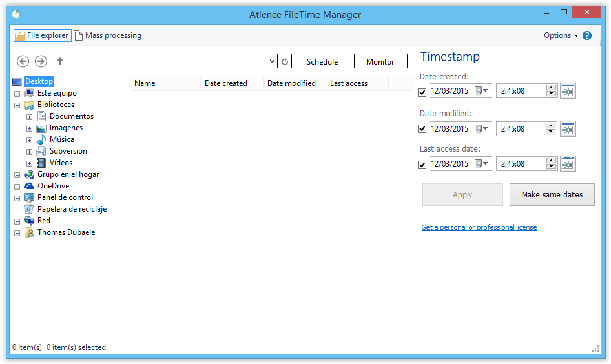Switch to the Mass processing tab
Image resolution: width=611 pixels, height=364 pixels.
108,35
